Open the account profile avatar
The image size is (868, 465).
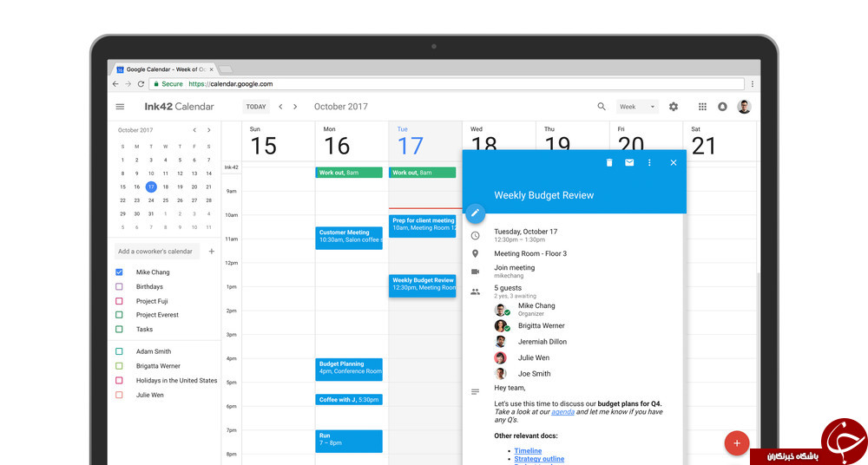pyautogui.click(x=744, y=107)
